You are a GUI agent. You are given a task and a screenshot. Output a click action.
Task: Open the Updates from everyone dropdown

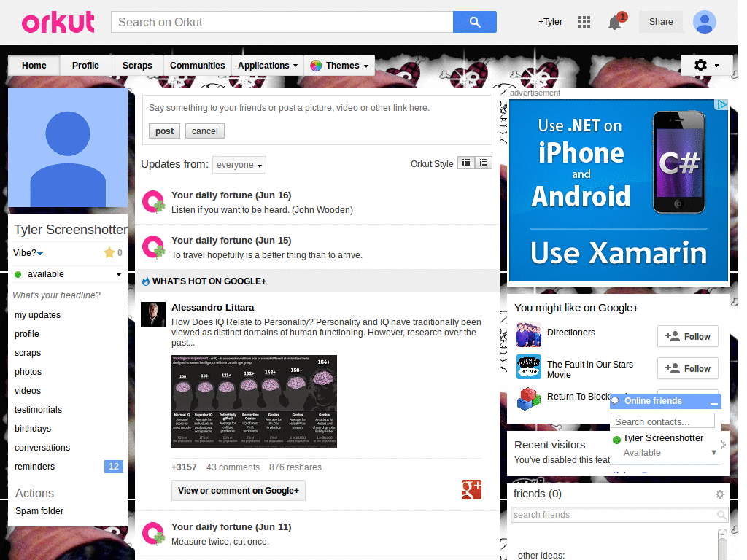click(x=239, y=165)
